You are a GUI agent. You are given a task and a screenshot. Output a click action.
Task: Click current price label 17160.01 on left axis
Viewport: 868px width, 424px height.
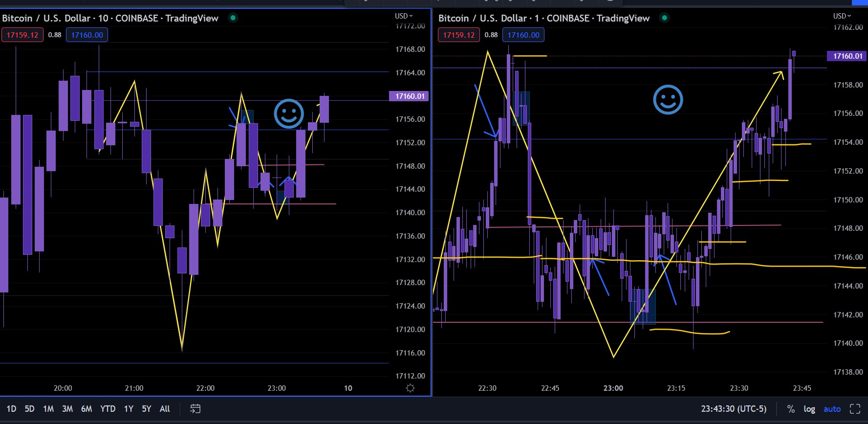tap(409, 96)
